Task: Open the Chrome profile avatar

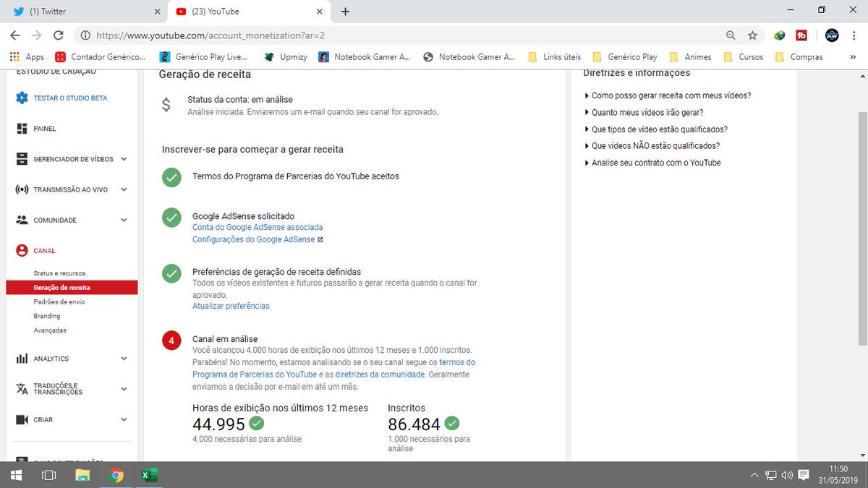Action: click(832, 35)
